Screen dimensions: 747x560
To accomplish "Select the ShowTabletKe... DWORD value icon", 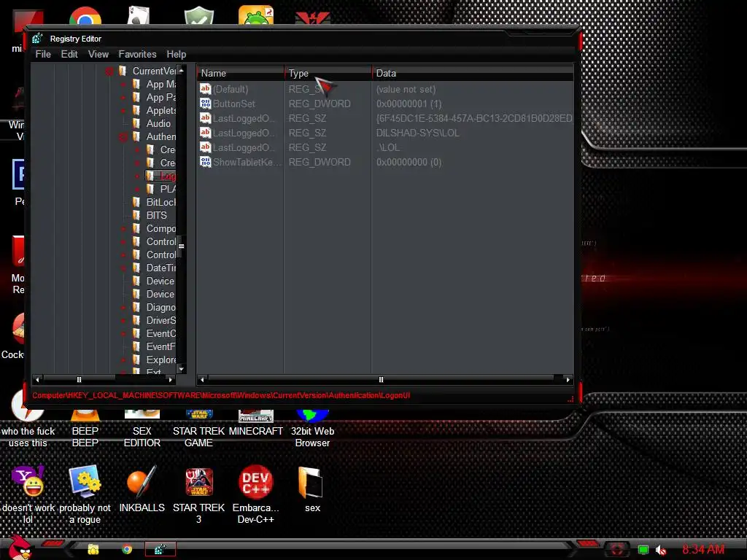I will pos(205,162).
